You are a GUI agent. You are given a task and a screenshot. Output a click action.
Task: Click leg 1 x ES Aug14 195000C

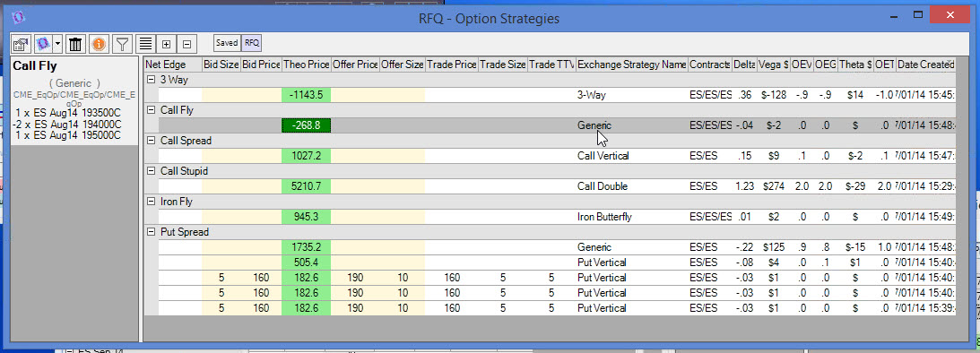point(68,135)
